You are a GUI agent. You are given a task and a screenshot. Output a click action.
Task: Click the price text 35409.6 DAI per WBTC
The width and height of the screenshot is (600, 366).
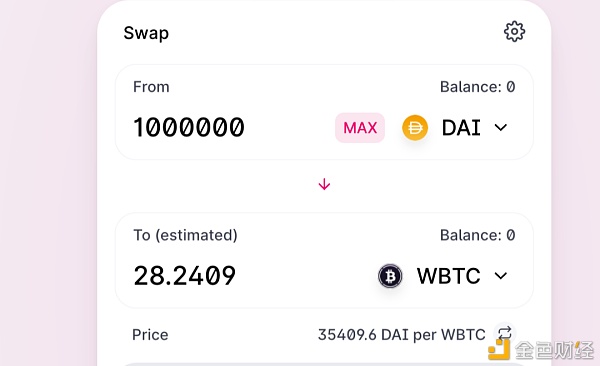point(402,335)
